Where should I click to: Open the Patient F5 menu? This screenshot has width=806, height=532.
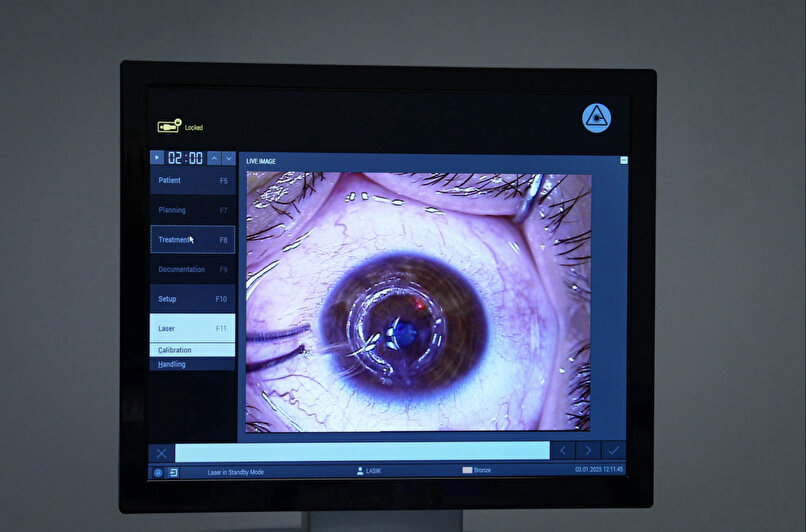click(192, 181)
